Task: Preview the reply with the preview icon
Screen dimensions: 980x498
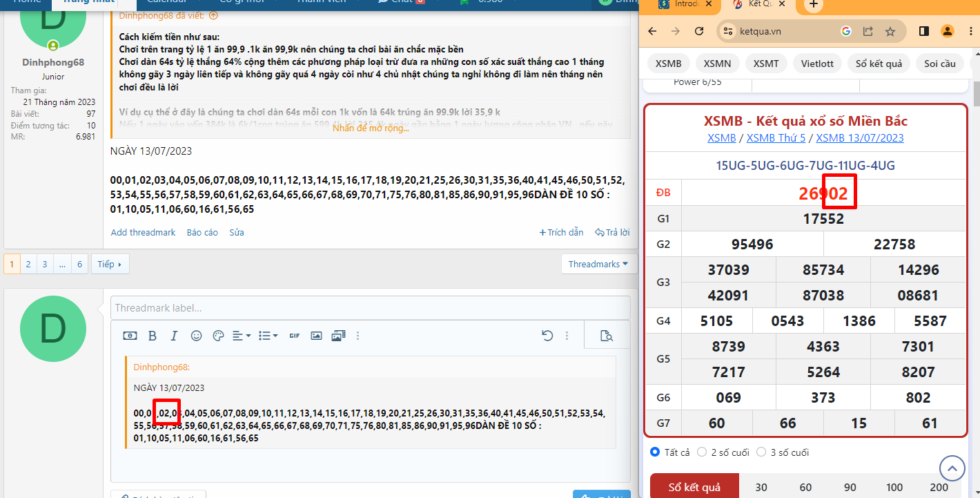Action: pyautogui.click(x=607, y=336)
